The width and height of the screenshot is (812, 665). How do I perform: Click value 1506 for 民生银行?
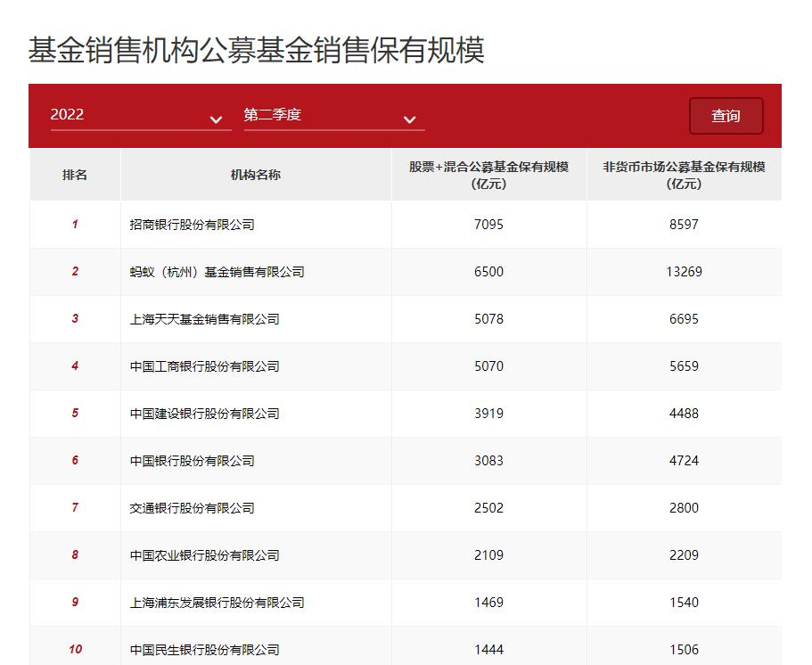click(x=684, y=650)
